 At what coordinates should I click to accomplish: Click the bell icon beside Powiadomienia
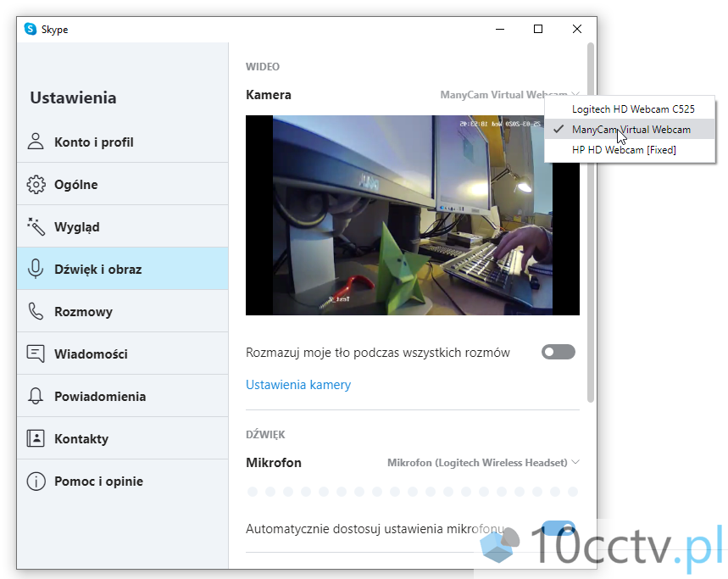tap(36, 396)
